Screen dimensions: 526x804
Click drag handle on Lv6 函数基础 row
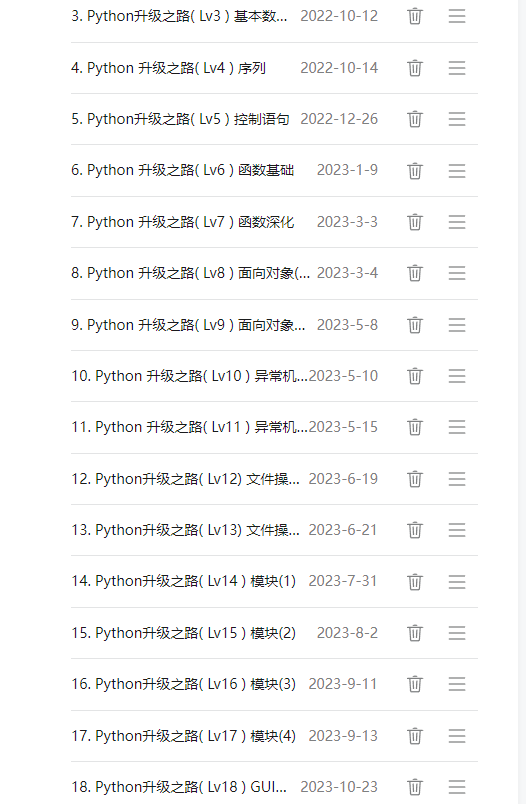(457, 170)
